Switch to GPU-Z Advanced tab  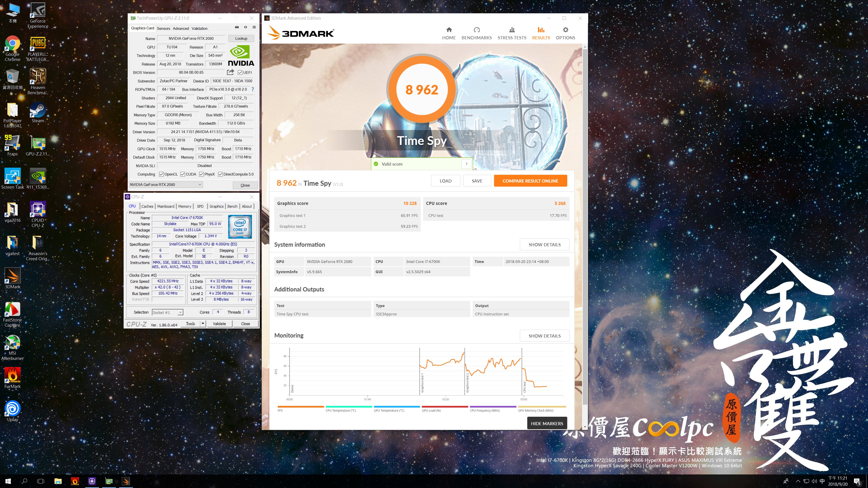click(181, 28)
